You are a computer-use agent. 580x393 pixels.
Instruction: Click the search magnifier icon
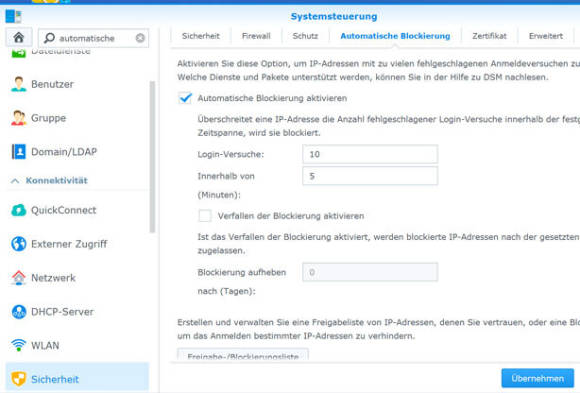[49, 38]
